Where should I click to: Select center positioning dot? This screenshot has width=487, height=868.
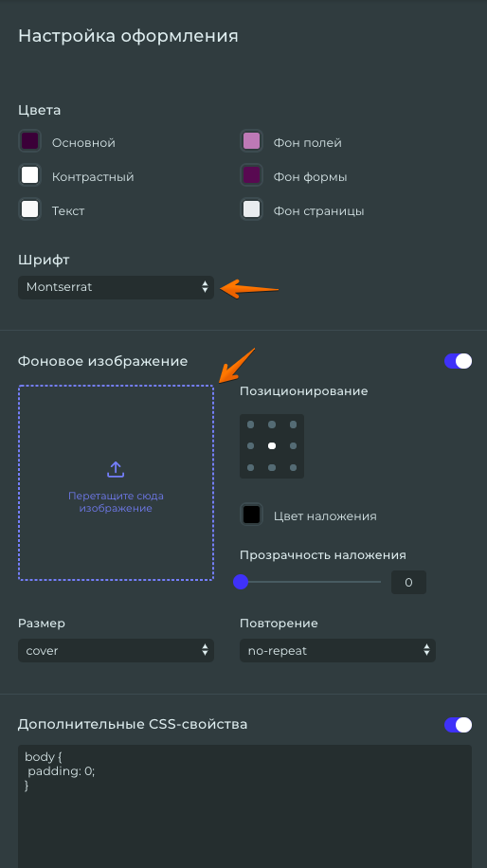272,445
